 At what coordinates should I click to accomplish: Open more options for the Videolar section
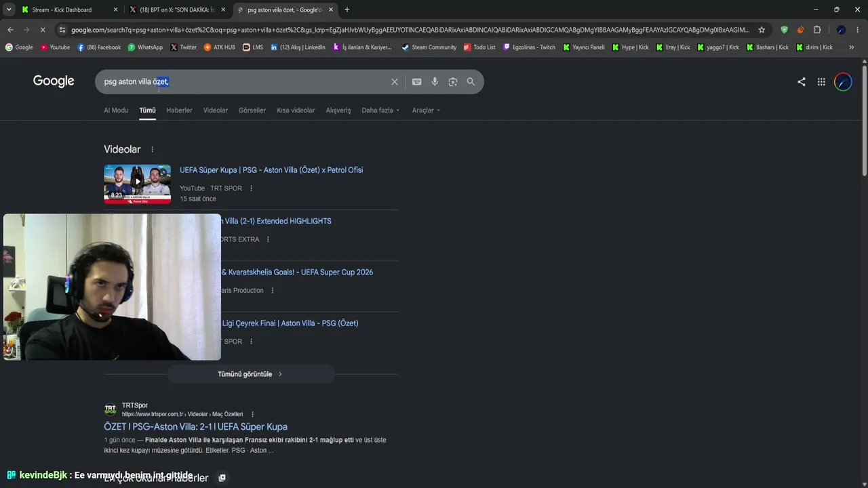click(x=152, y=150)
